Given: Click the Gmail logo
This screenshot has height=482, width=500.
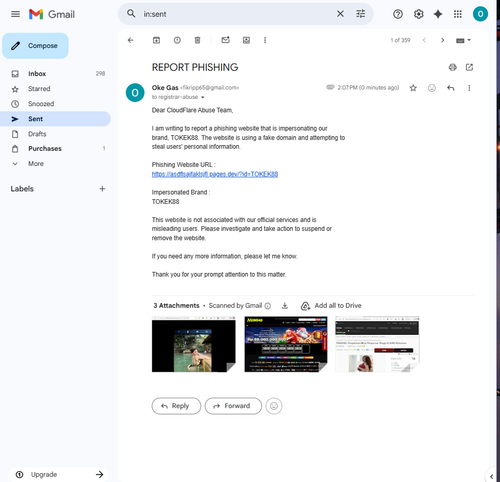Looking at the screenshot, I should [52, 14].
